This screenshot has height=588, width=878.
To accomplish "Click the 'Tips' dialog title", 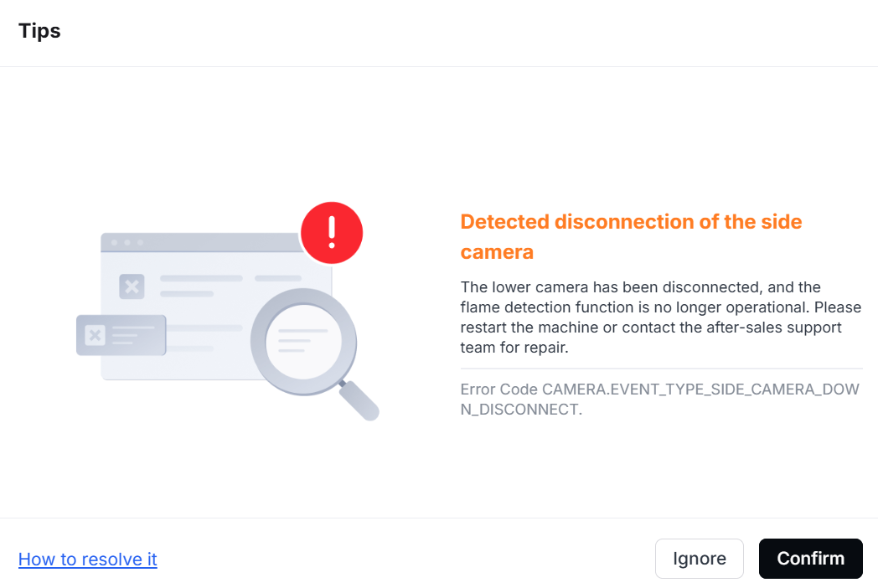I will (39, 31).
